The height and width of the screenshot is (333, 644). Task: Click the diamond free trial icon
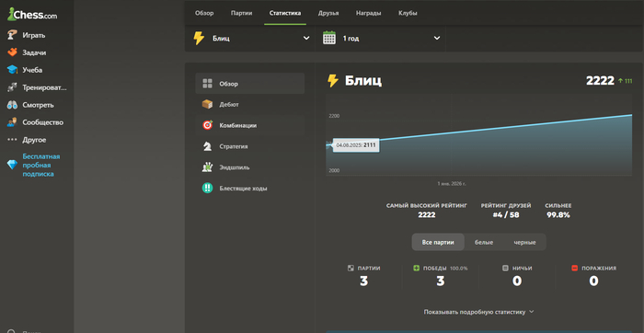tap(12, 165)
